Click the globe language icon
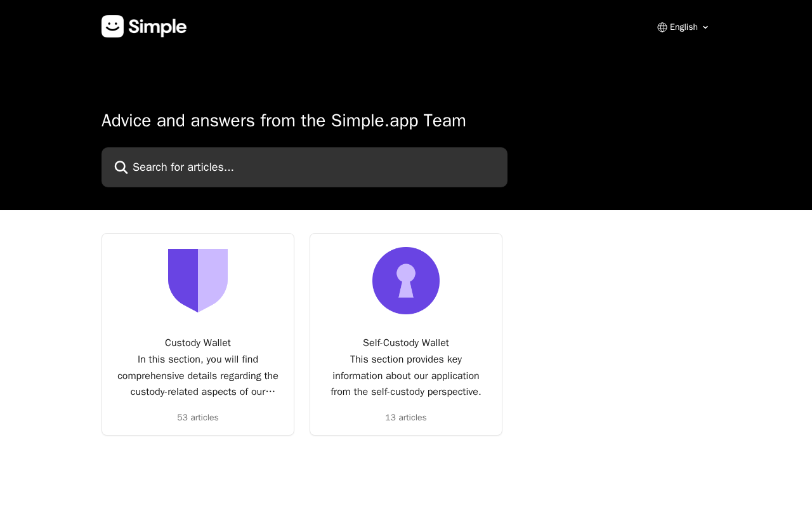 pos(662,27)
